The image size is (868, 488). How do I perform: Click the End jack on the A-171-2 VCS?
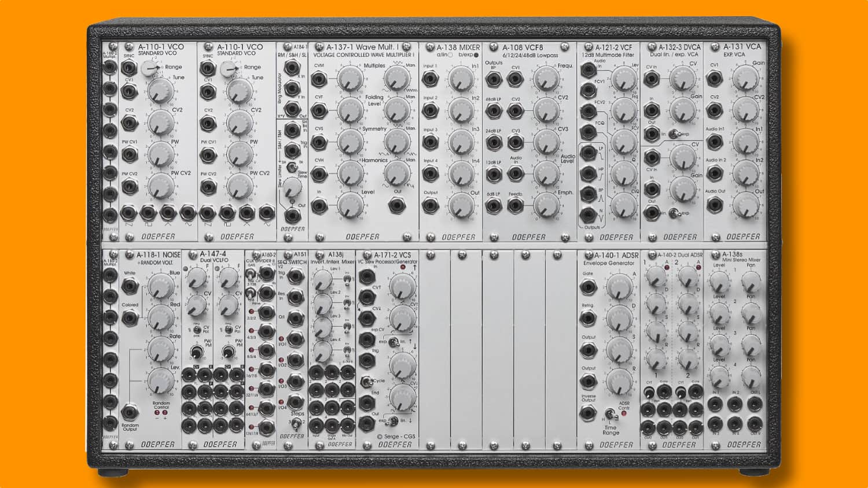pos(366,402)
